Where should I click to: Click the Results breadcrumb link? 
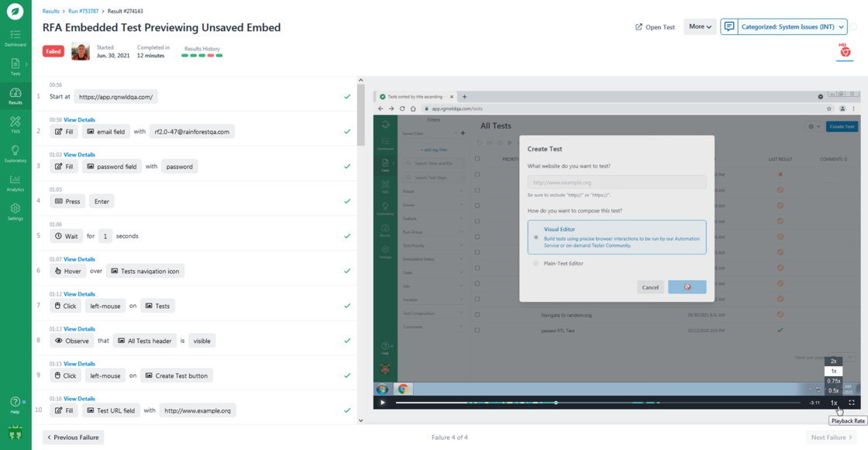click(52, 11)
